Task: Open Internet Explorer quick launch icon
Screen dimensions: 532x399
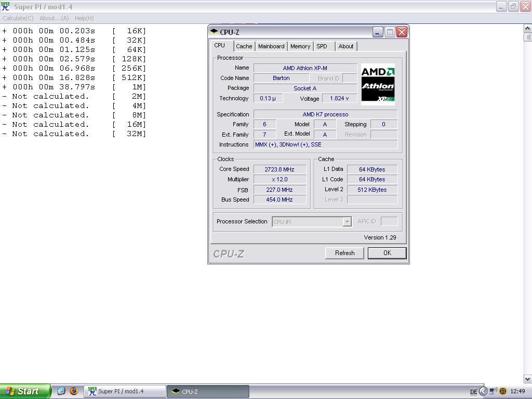Action: click(61, 391)
